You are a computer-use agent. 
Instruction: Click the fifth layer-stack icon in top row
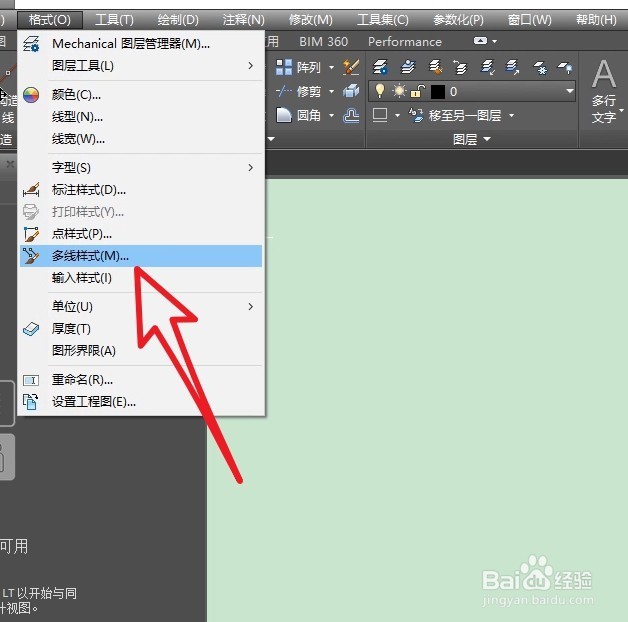coord(487,67)
